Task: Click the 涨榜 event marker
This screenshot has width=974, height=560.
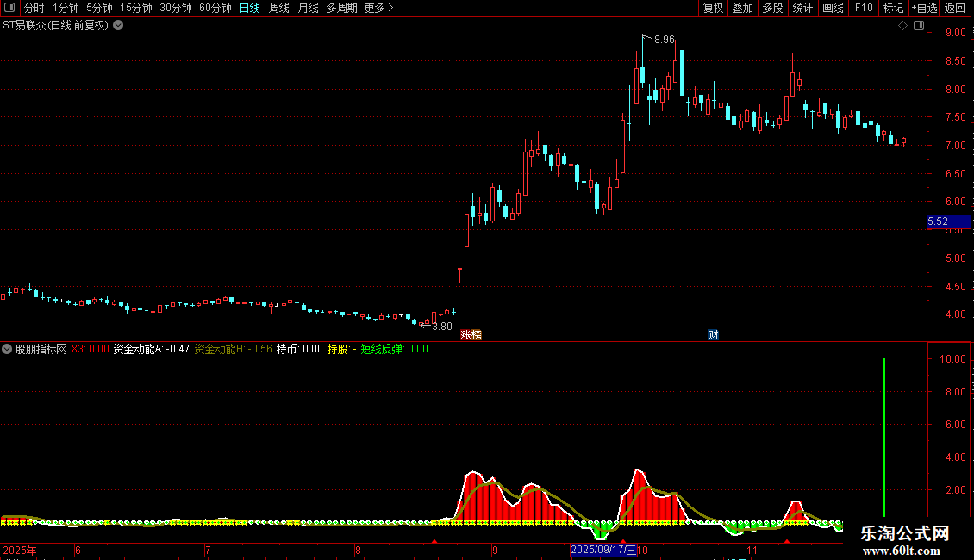Action: click(x=471, y=334)
